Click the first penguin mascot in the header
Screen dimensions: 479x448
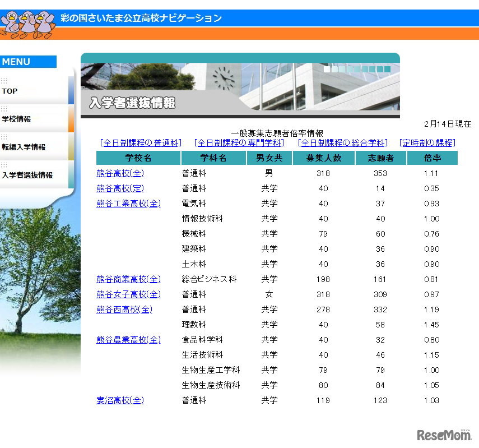(x=10, y=20)
